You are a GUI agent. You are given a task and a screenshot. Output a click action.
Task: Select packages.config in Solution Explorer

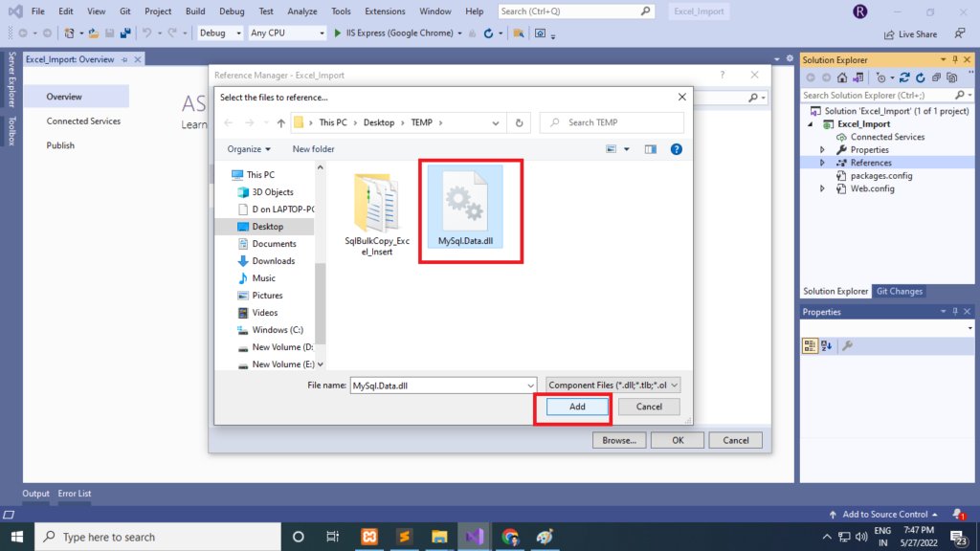point(880,176)
